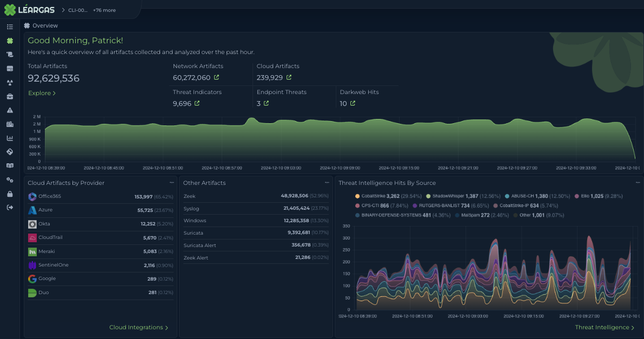Click the CloudTrail provider icon
The height and width of the screenshot is (339, 644).
click(32, 237)
